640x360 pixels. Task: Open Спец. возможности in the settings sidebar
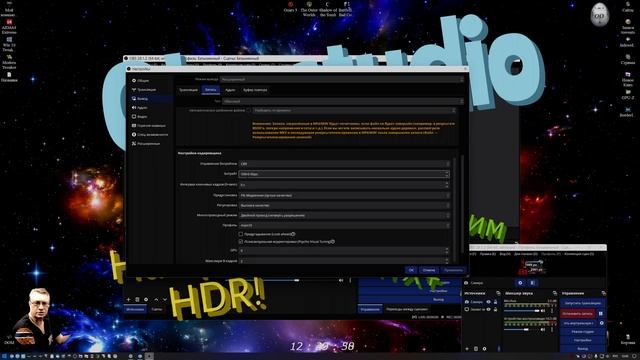150,134
